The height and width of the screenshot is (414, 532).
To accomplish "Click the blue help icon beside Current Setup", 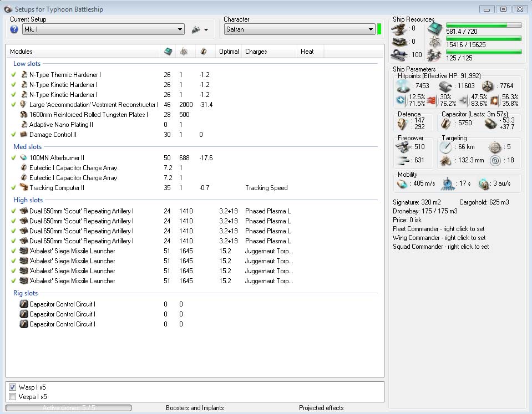I will coord(14,29).
